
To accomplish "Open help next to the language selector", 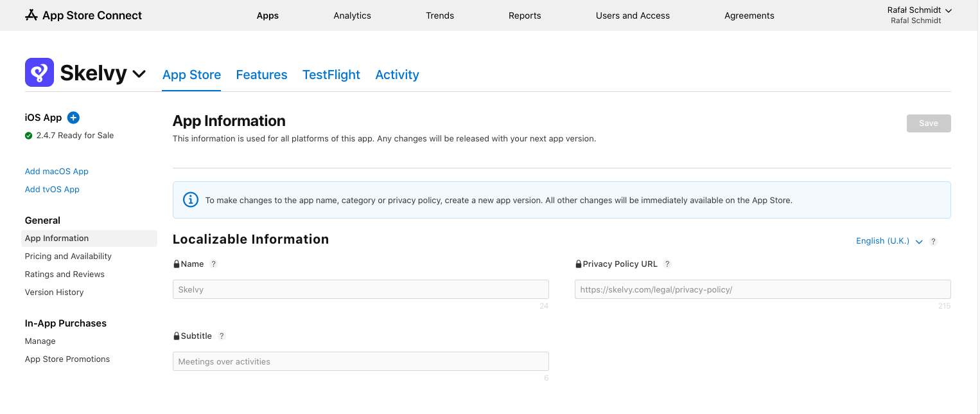I will (934, 242).
